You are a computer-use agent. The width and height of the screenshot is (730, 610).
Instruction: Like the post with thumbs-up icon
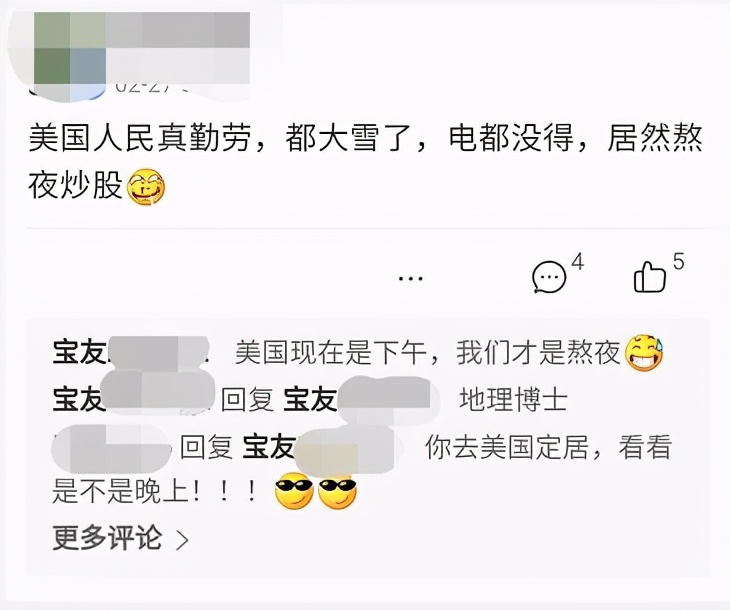coord(649,277)
